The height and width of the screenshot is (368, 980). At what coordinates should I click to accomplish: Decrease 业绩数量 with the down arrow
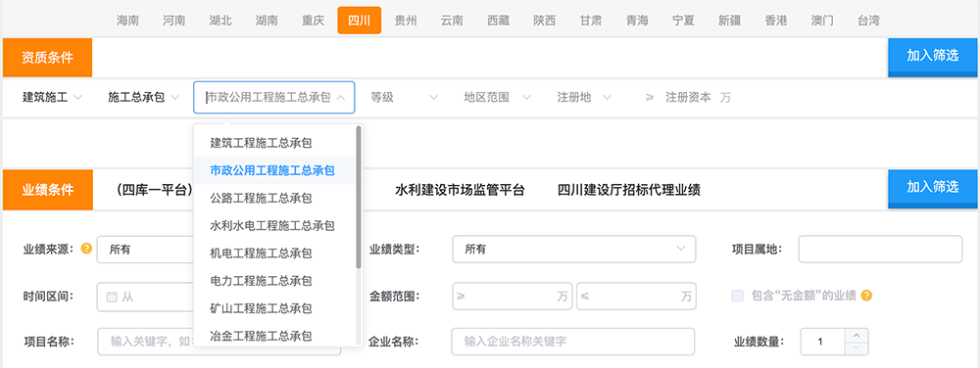pos(857,348)
